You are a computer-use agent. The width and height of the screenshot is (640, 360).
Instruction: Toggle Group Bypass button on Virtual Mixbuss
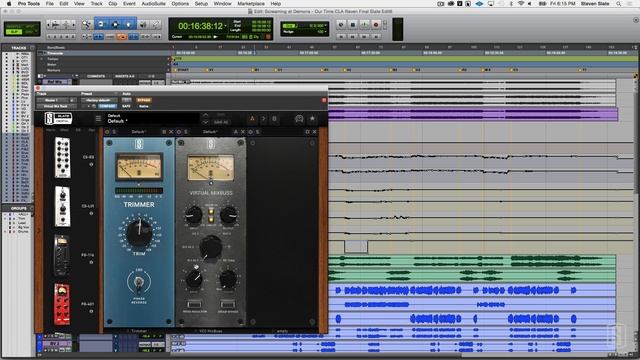(x=227, y=304)
